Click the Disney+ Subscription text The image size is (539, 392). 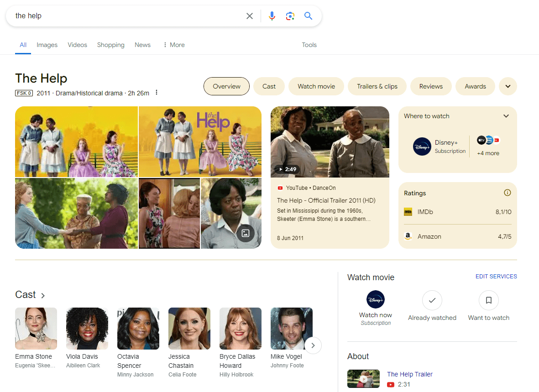click(x=450, y=146)
